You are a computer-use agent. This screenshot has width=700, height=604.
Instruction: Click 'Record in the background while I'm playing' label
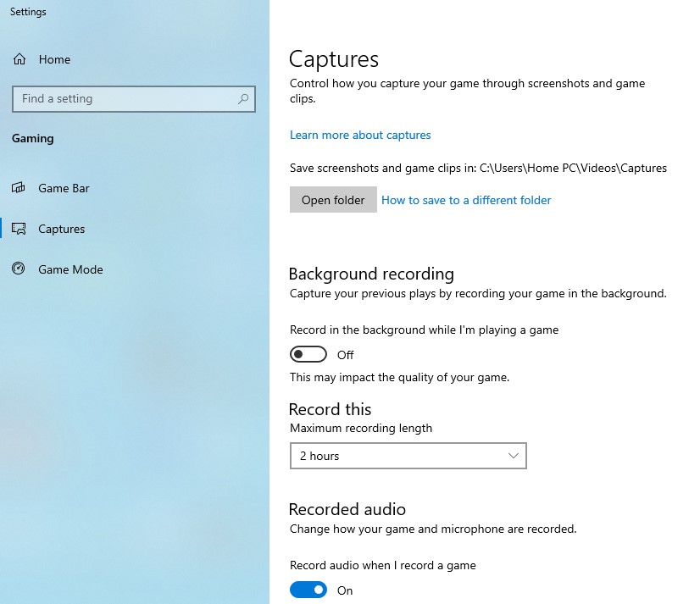point(424,330)
